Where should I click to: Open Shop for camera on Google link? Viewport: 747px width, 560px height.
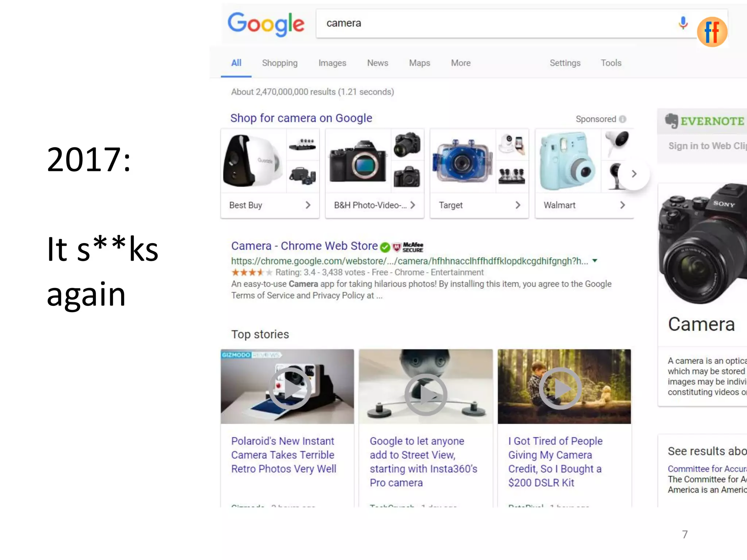pyautogui.click(x=301, y=118)
